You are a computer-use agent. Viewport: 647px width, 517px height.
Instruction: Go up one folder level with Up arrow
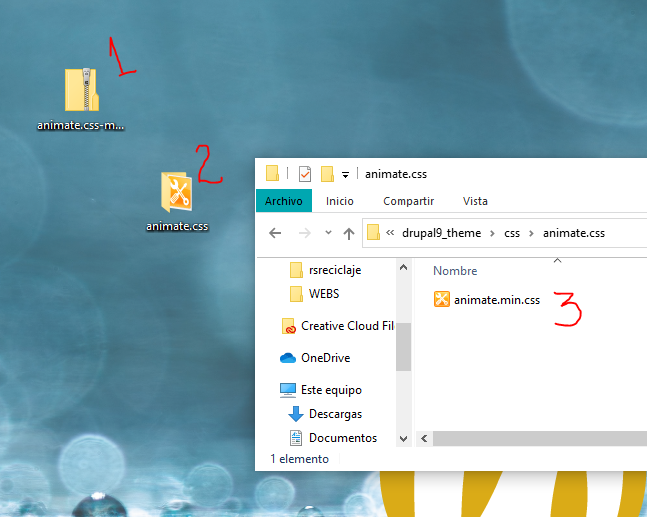tap(348, 233)
